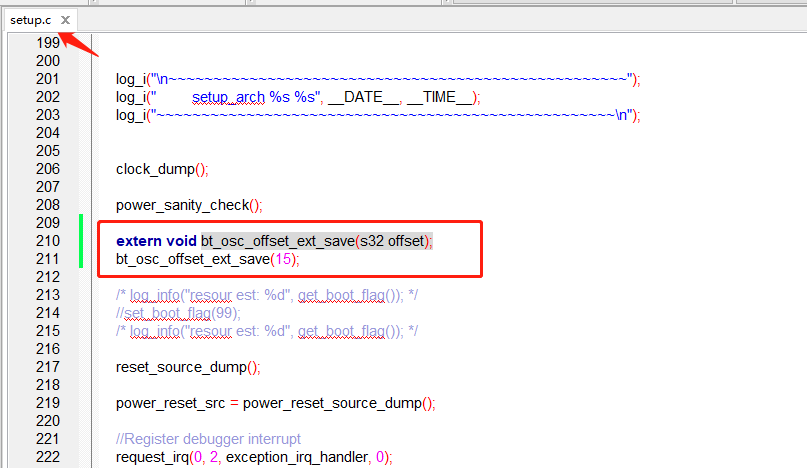Click the request_irq function name
Screen dimensions: 807x468
[152, 457]
